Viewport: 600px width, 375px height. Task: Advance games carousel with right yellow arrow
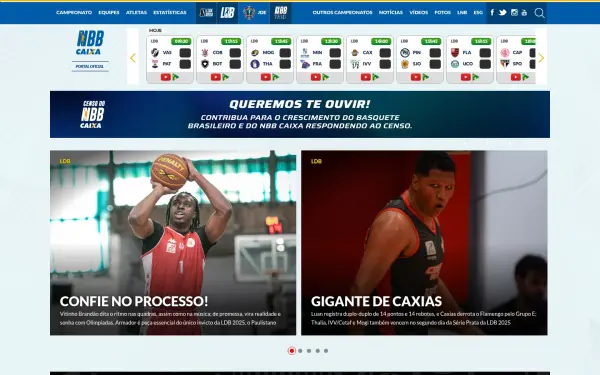pyautogui.click(x=541, y=58)
